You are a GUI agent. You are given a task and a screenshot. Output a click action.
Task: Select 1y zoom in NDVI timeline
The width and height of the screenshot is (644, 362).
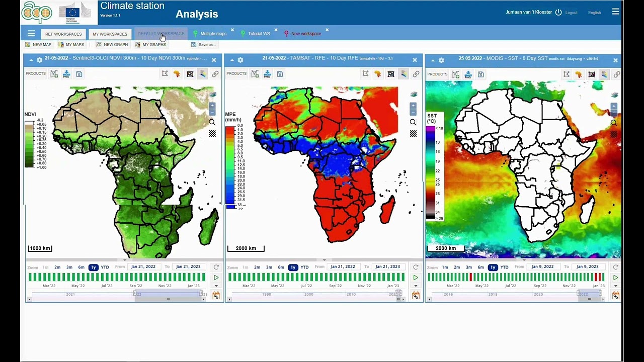[x=93, y=267]
